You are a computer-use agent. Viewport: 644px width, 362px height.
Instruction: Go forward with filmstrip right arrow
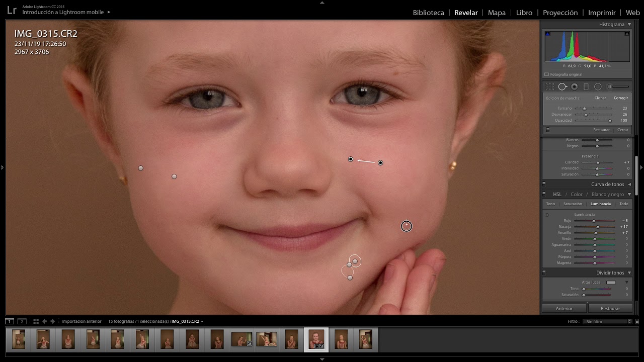coord(52,321)
